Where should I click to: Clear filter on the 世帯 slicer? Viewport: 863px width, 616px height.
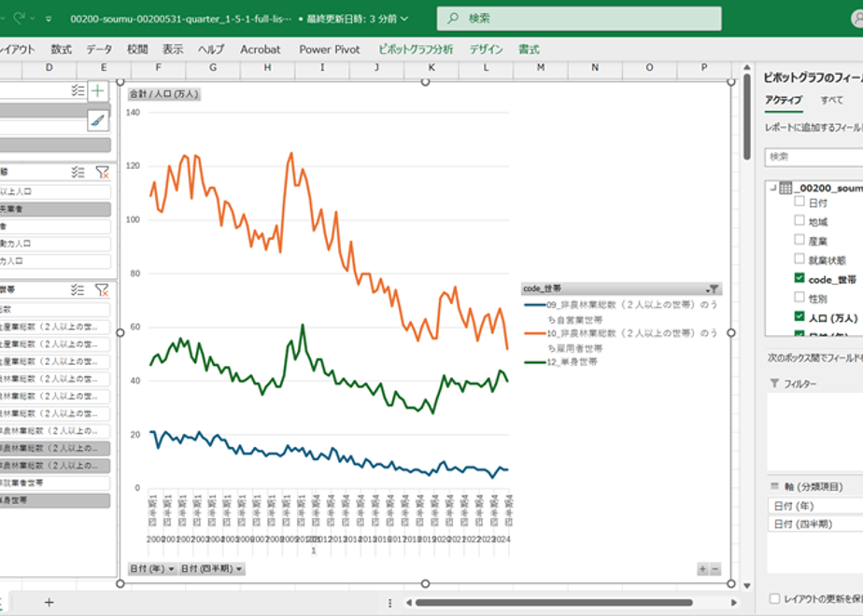coord(103,290)
